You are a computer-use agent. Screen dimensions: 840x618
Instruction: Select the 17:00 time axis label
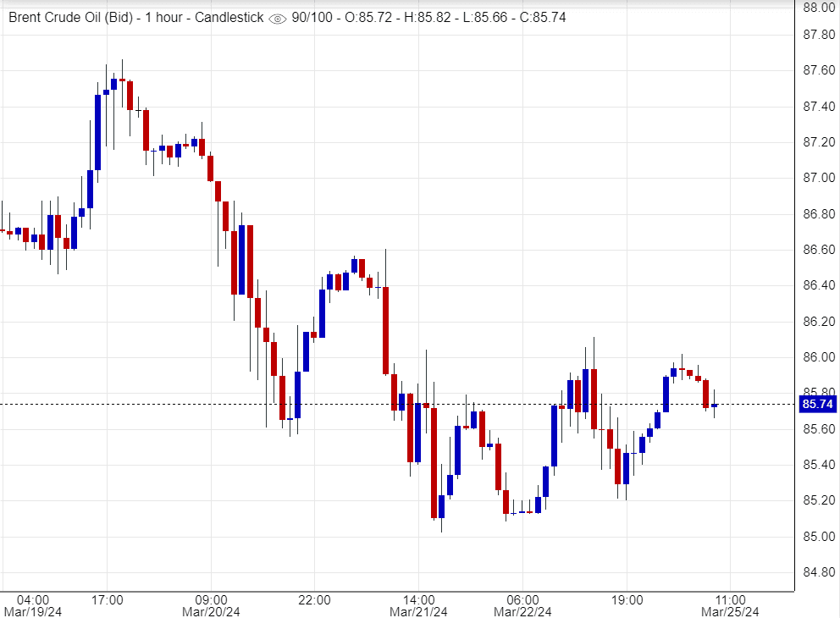coord(108,599)
